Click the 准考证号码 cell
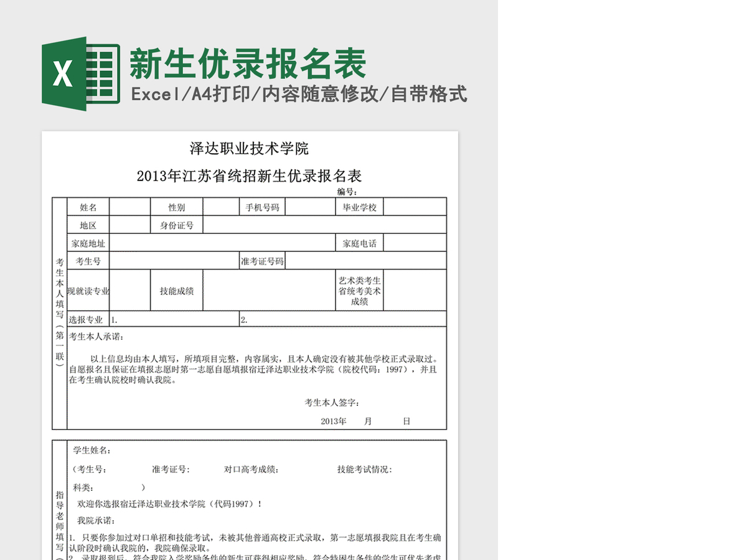The height and width of the screenshot is (560, 747). [262, 261]
